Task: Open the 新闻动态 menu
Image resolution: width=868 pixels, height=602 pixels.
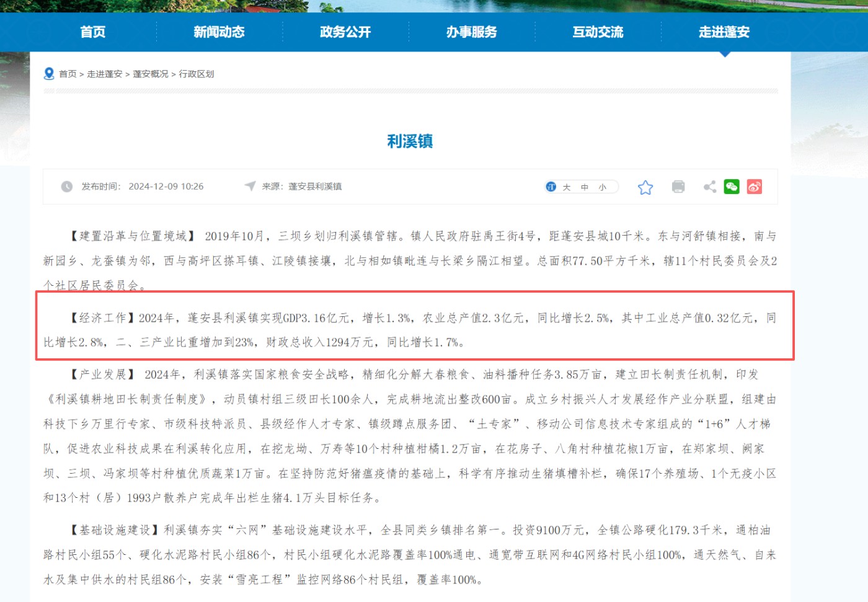Action: (x=219, y=32)
